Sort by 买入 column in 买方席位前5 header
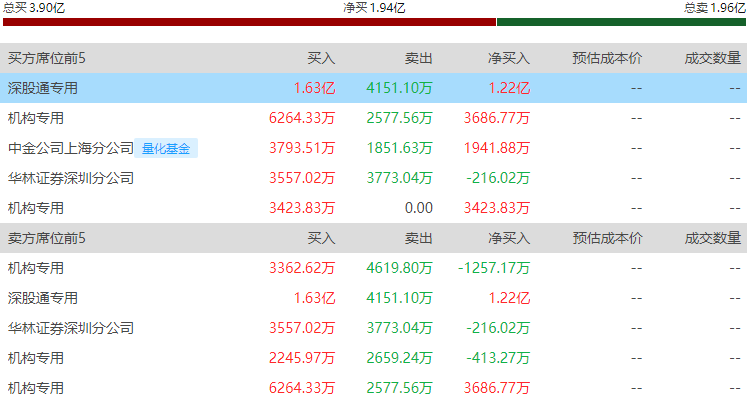Viewport: 747px width, 399px height. click(x=321, y=58)
